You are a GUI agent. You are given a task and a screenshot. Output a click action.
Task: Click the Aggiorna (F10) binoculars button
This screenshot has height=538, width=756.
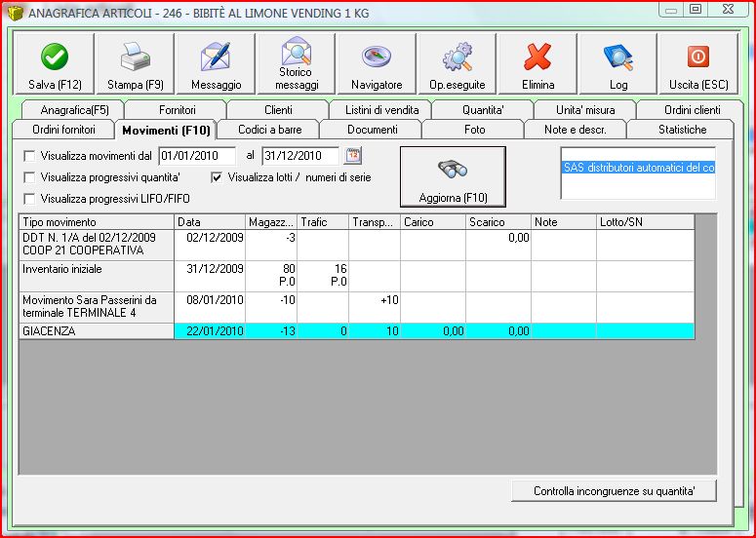tap(453, 176)
